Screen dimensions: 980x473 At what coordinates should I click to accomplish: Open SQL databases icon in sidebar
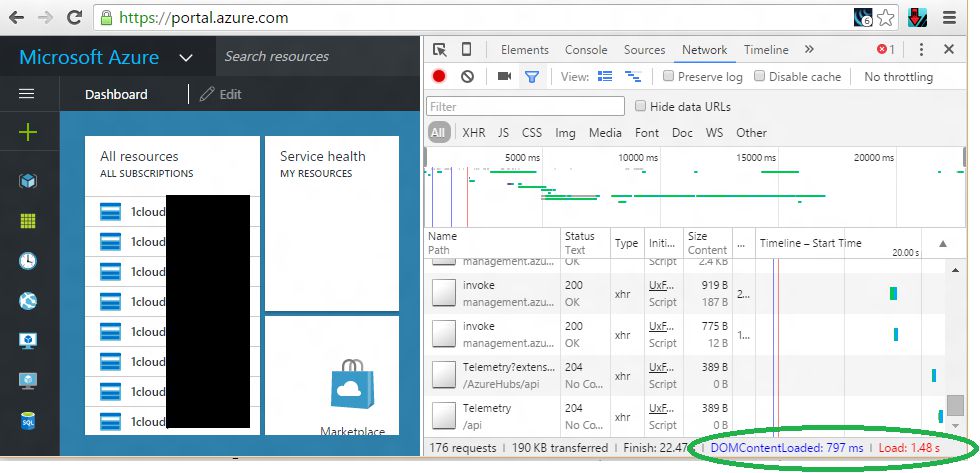tap(28, 421)
